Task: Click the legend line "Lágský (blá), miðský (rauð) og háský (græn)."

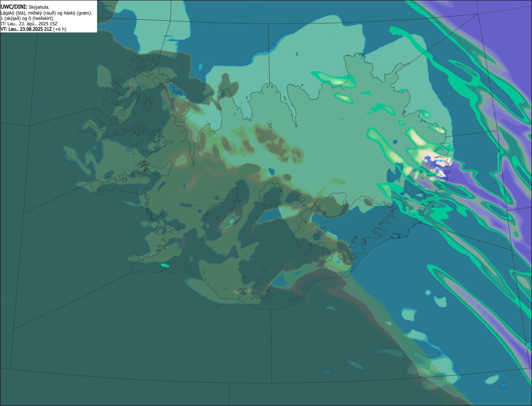Action: click(47, 13)
